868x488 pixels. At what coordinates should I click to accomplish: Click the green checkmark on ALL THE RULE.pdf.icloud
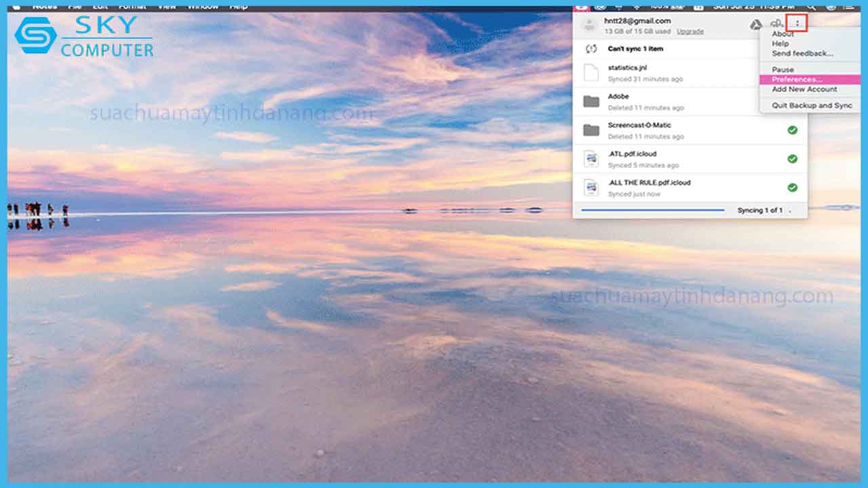coord(793,188)
